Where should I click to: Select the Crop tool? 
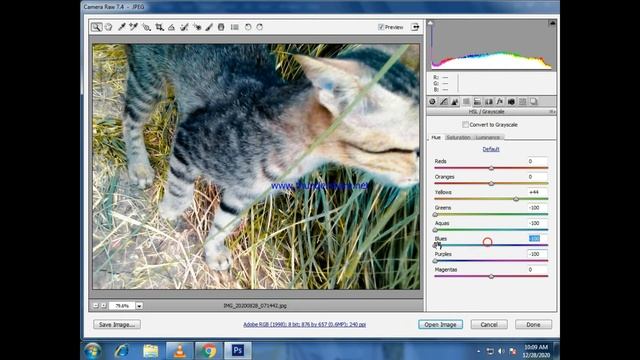point(159,27)
